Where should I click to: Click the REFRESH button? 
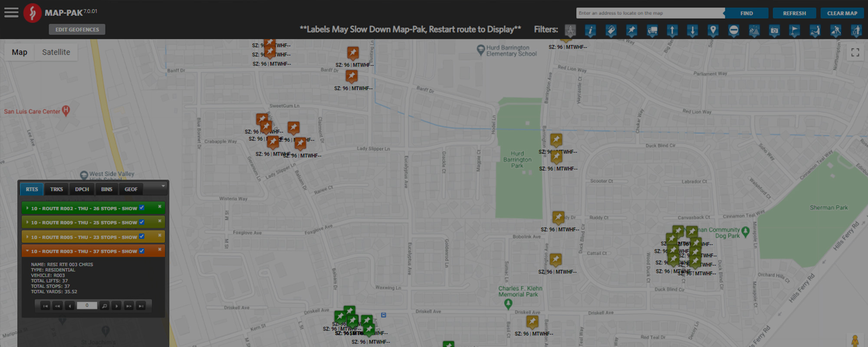pos(794,13)
